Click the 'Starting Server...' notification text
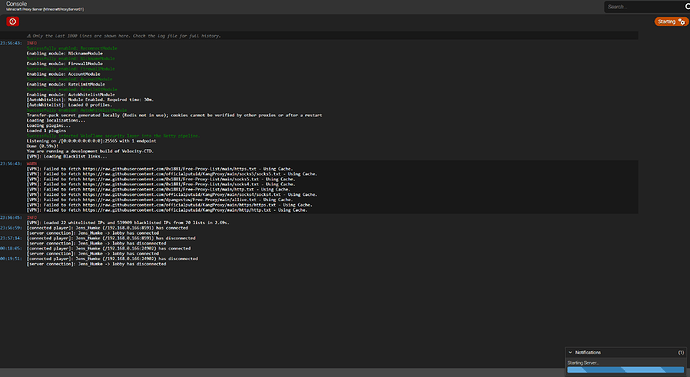This screenshot has height=377, width=690. 583,363
